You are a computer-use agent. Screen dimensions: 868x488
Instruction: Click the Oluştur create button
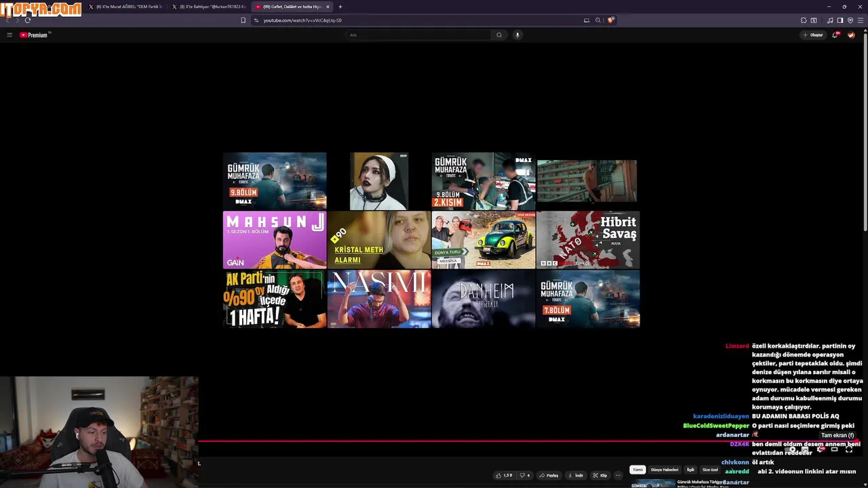[812, 35]
